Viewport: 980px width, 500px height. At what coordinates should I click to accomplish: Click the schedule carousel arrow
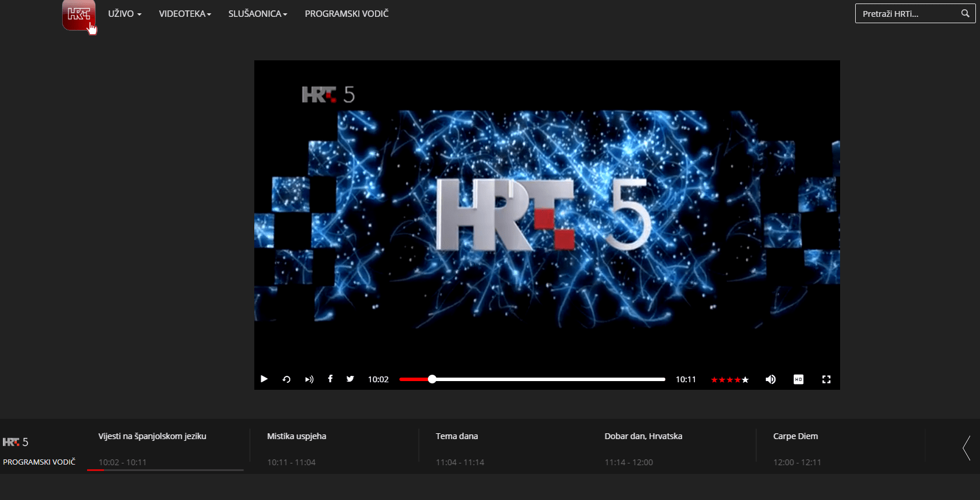[x=967, y=448]
